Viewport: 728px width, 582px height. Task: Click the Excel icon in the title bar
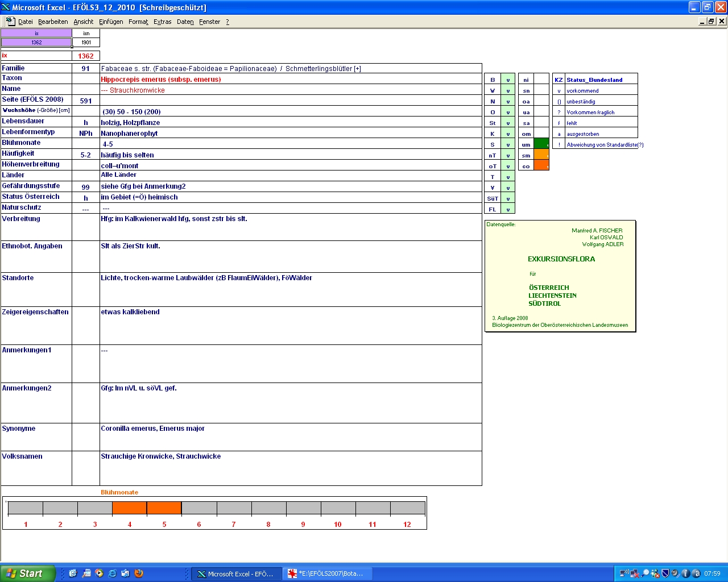point(6,7)
